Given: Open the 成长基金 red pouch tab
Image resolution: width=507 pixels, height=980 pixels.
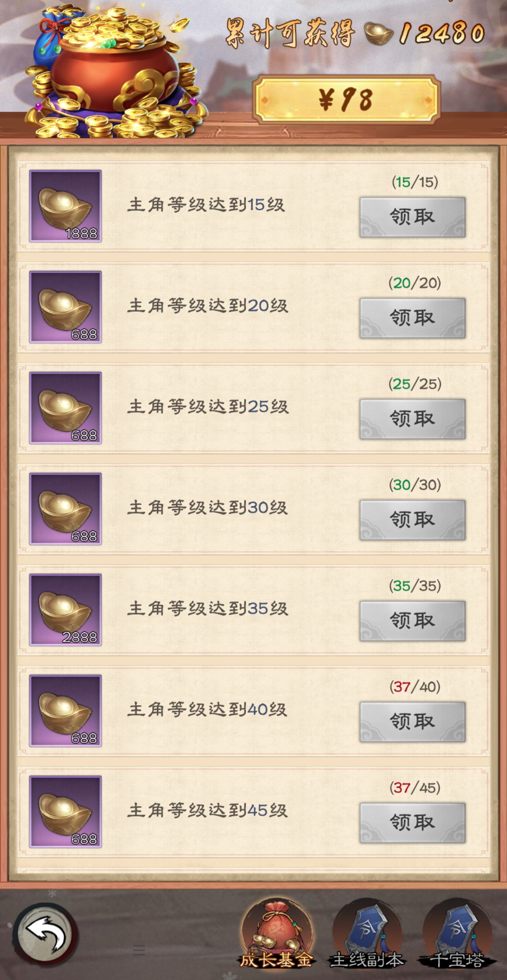Looking at the screenshot, I should 277,934.
